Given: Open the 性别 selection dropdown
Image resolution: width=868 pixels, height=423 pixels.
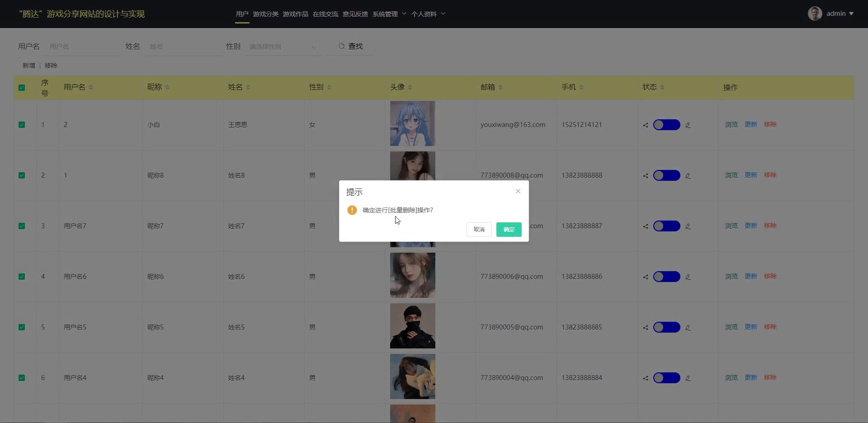Looking at the screenshot, I should 283,47.
